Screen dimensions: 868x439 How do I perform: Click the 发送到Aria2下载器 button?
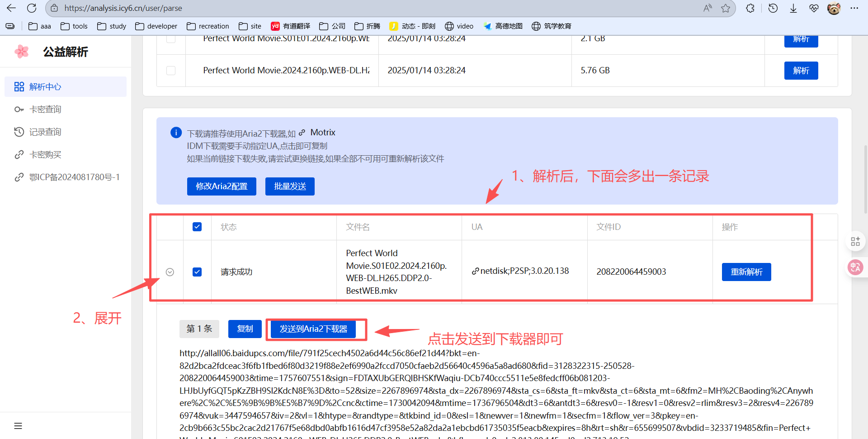[x=313, y=329]
